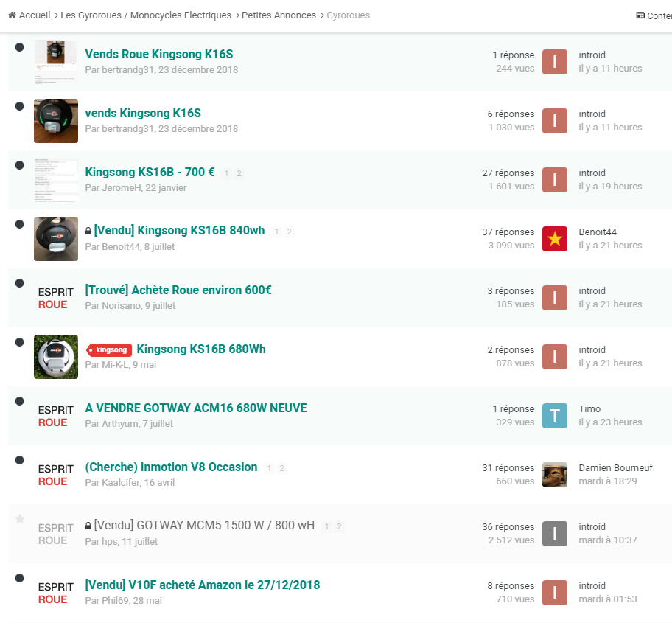Open Les Gyroroues / Monocycles Electriques breadcrumb
This screenshot has width=672, height=623.
pyautogui.click(x=146, y=15)
